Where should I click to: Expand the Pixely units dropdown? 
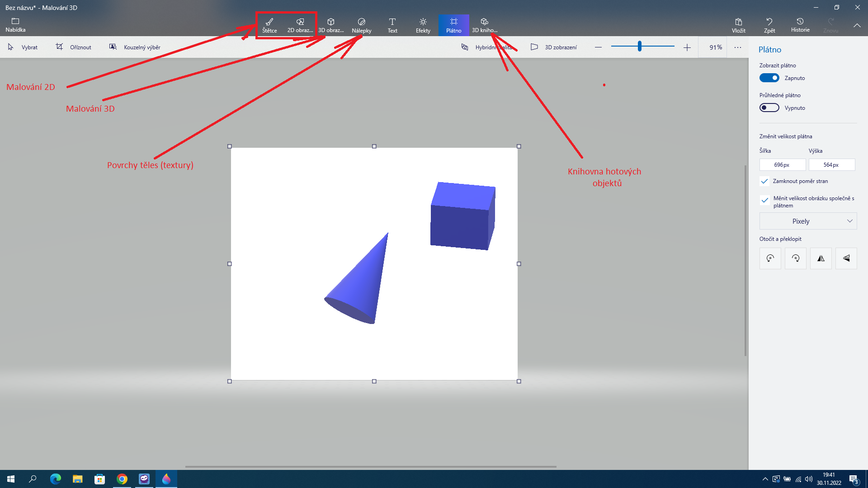coord(808,221)
